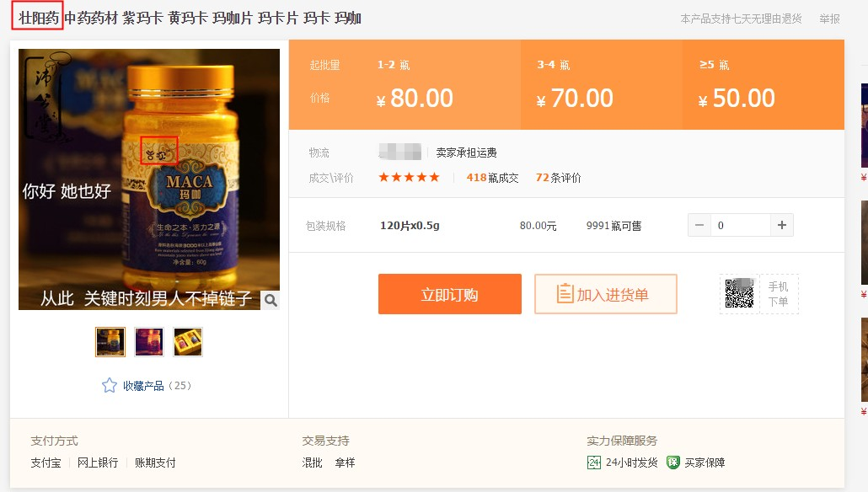Viewport: 868px width, 492px height.
Task: Click the seller guarantee shield icon
Action: 673,463
